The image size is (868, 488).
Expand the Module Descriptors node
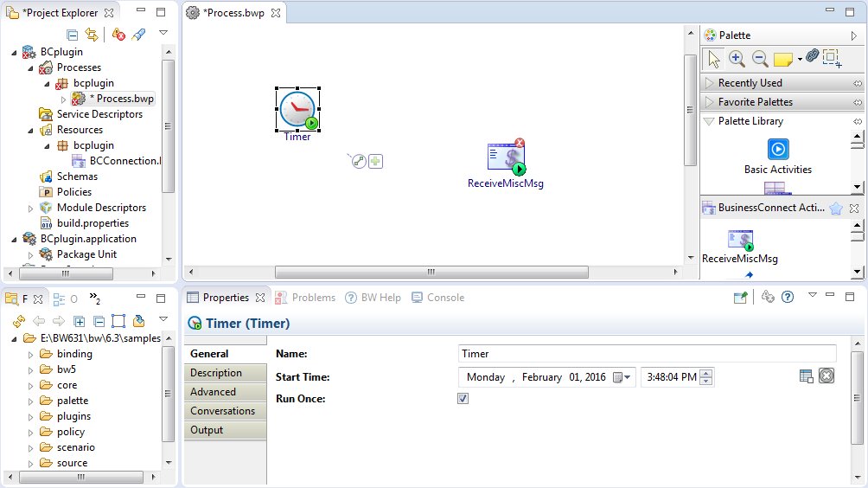(x=31, y=209)
